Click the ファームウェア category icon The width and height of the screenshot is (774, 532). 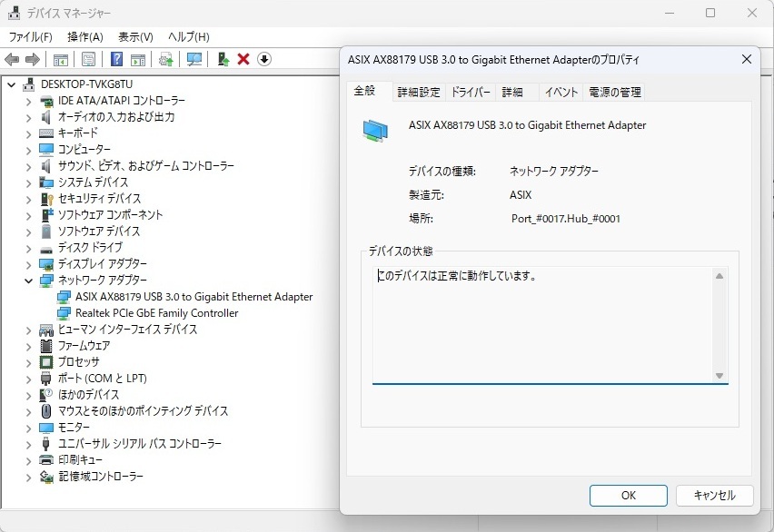(x=46, y=346)
